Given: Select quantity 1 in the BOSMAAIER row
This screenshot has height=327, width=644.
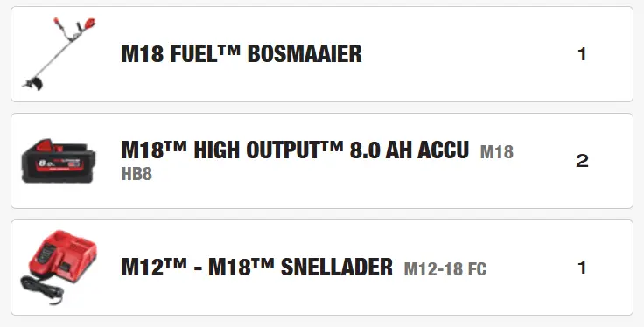Looking at the screenshot, I should pos(582,54).
